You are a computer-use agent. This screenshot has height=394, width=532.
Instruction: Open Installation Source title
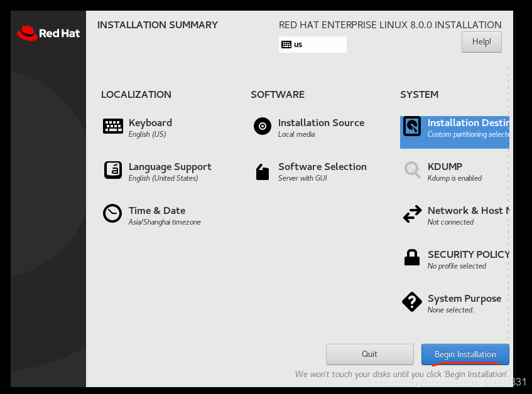[x=322, y=122]
